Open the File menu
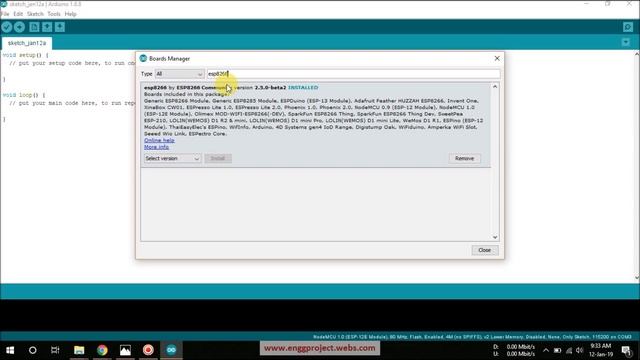640x360 pixels. (x=5, y=14)
